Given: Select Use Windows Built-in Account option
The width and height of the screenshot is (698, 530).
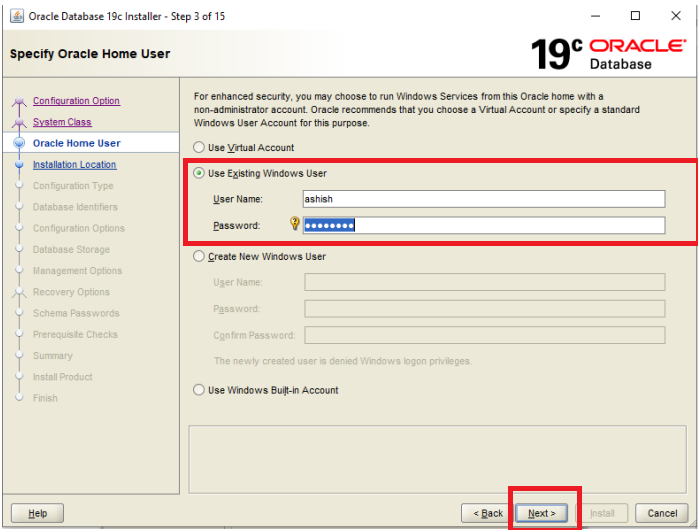Looking at the screenshot, I should 199,391.
